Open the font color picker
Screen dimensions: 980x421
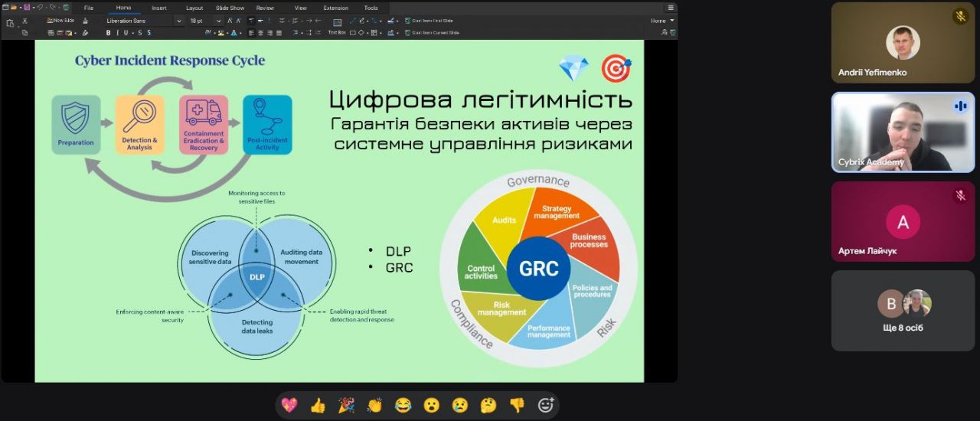point(234,33)
